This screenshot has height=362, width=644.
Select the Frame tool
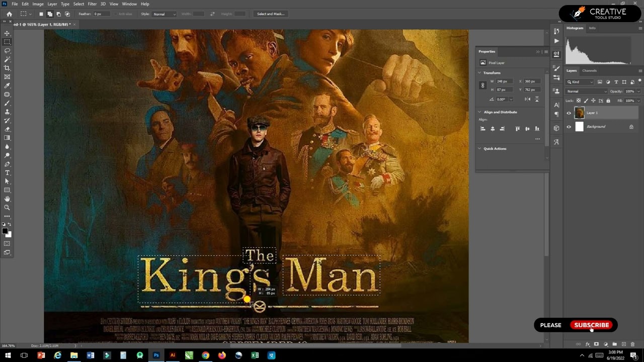[7, 77]
